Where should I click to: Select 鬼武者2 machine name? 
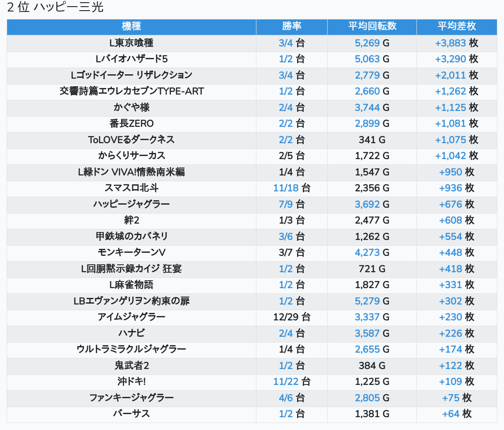[x=131, y=365]
